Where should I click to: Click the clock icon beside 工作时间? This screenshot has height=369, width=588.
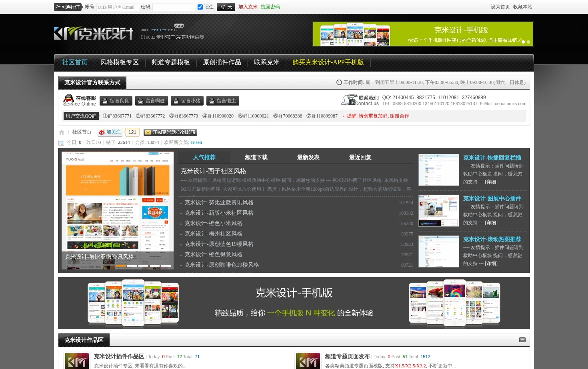tap(339, 82)
